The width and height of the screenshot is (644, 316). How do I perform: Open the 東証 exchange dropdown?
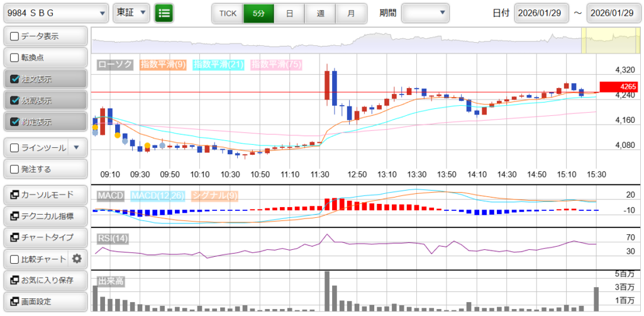[x=131, y=13]
